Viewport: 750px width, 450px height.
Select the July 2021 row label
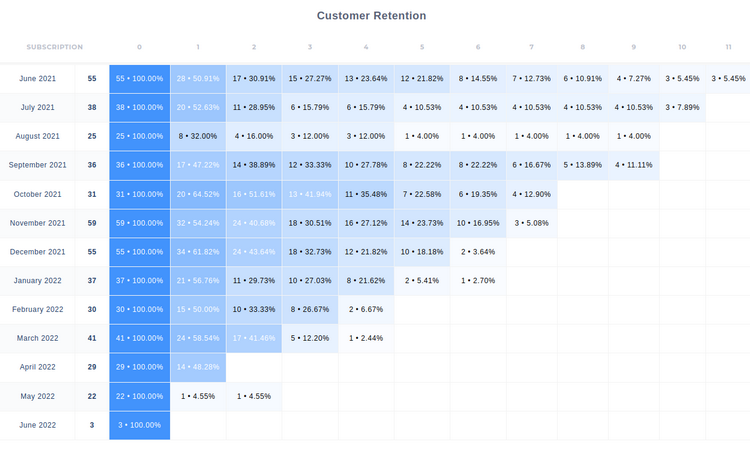37,107
